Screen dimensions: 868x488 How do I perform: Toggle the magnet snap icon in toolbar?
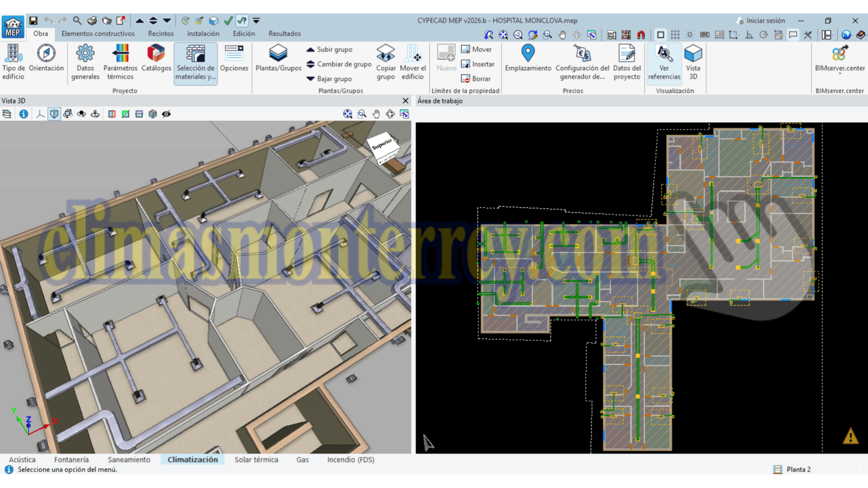(641, 35)
